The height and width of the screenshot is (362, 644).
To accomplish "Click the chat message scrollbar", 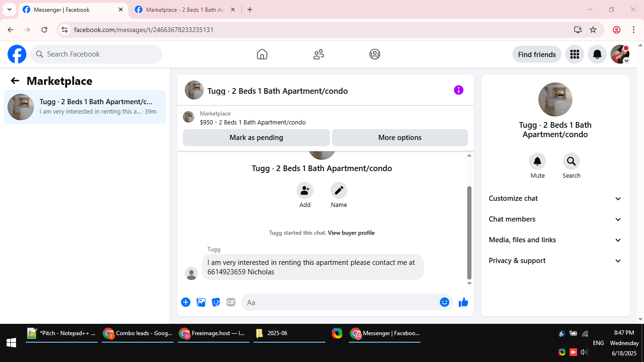I will coord(469,232).
